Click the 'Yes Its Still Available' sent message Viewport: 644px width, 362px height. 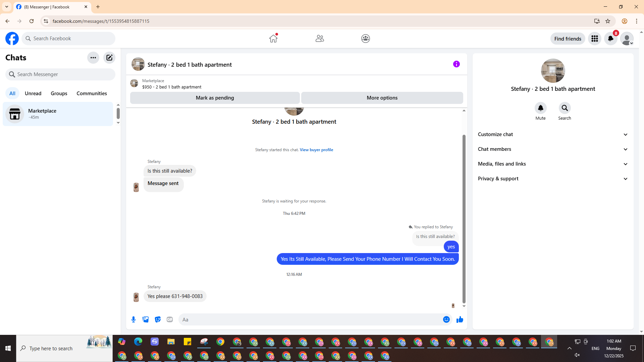tap(368, 259)
